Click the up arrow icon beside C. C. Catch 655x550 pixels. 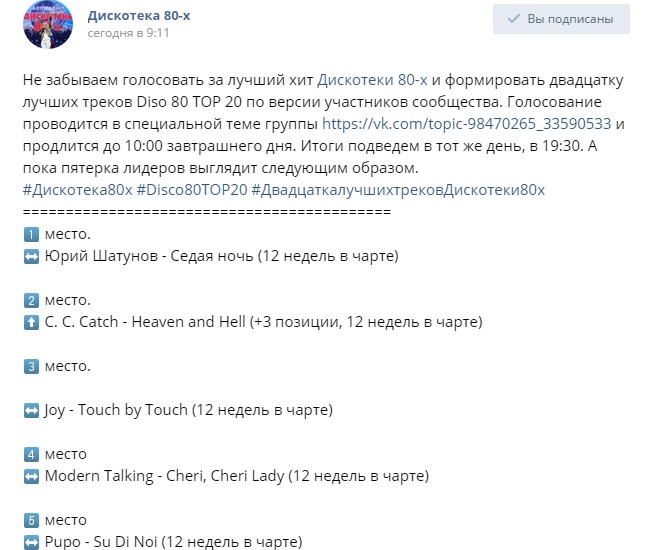pyautogui.click(x=31, y=322)
